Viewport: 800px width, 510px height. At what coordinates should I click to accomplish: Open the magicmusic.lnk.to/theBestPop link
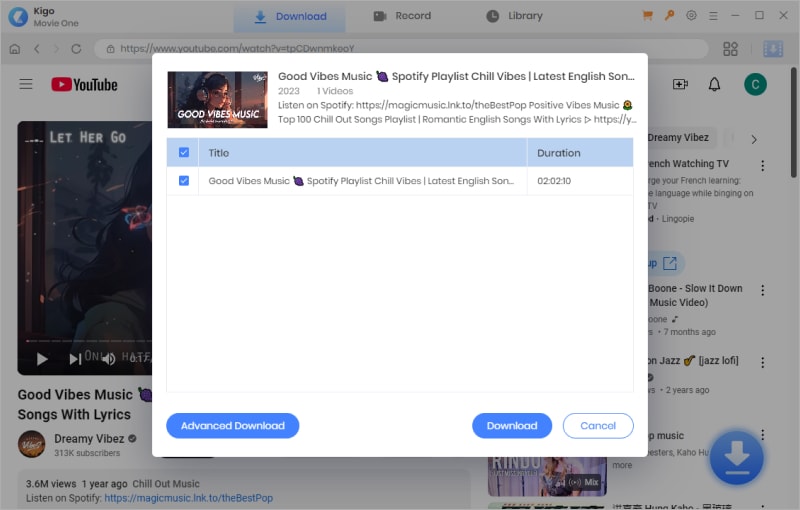click(189, 498)
